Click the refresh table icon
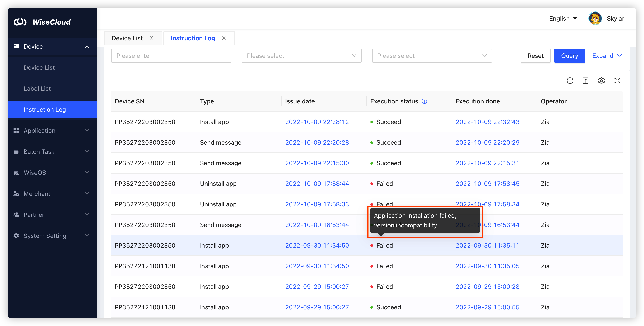The image size is (644, 326). click(570, 81)
